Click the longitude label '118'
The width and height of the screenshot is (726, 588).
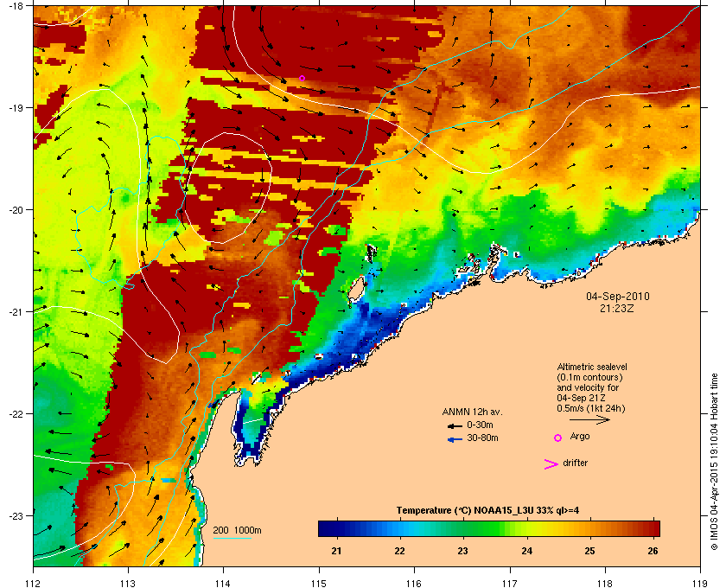coord(605,583)
